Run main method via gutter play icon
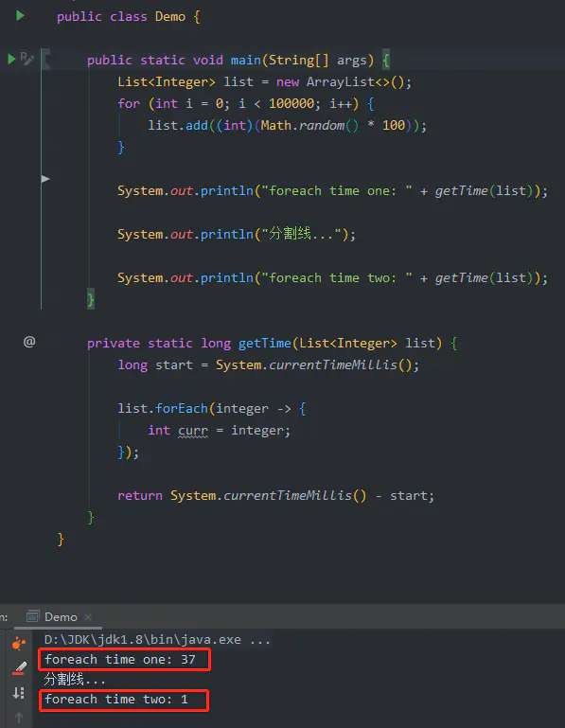This screenshot has width=565, height=728. pos(11,59)
